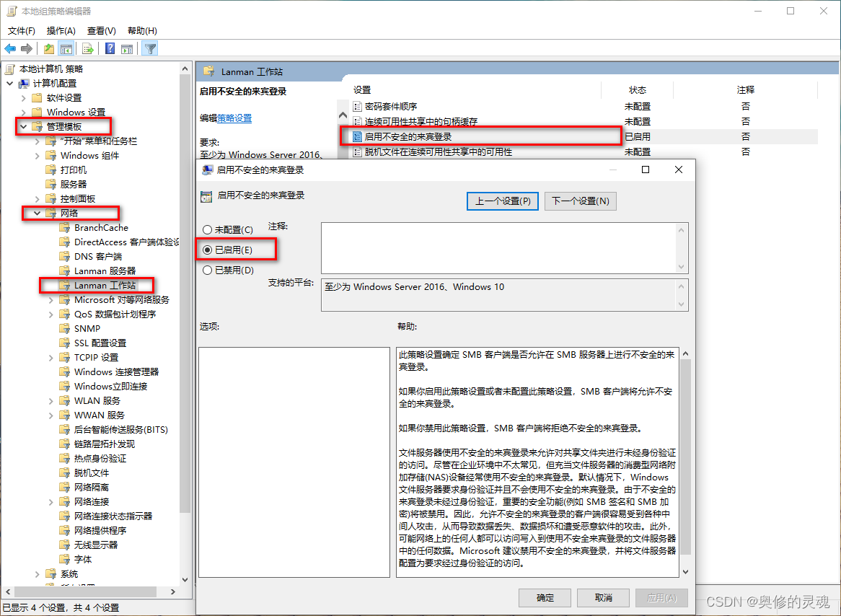
Task: Click the icon of 密码套件顺序 setting row
Action: pos(358,106)
